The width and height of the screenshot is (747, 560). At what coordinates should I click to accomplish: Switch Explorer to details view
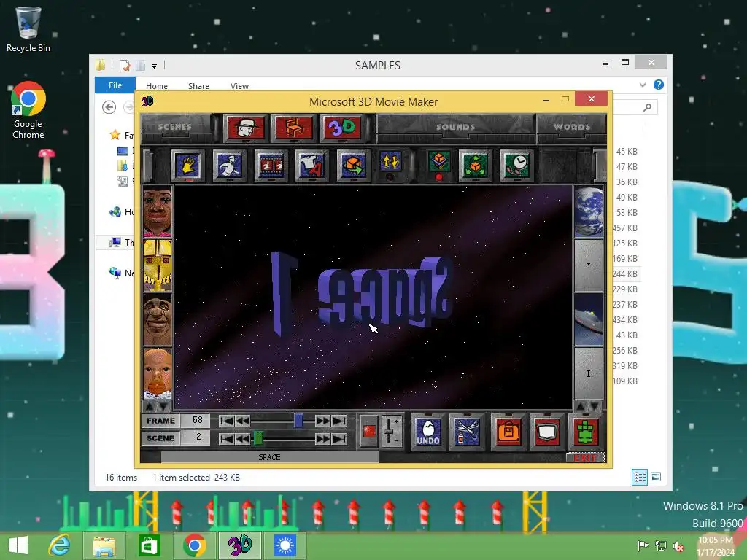point(639,477)
